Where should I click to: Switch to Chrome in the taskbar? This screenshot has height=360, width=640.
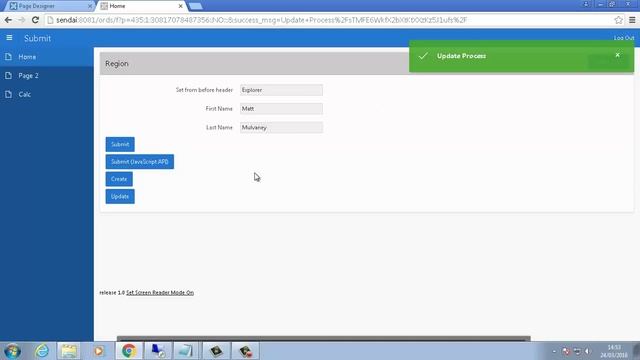click(129, 351)
